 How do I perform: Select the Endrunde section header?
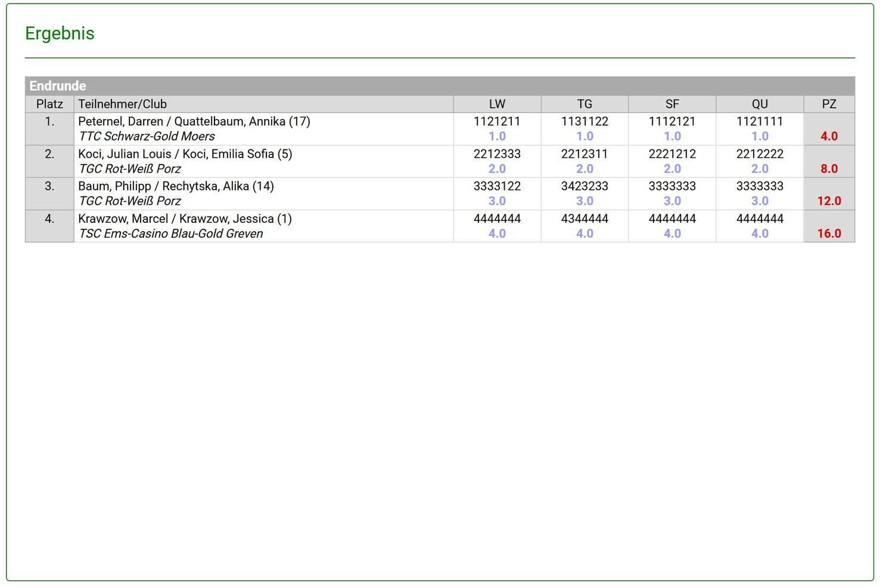[58, 86]
